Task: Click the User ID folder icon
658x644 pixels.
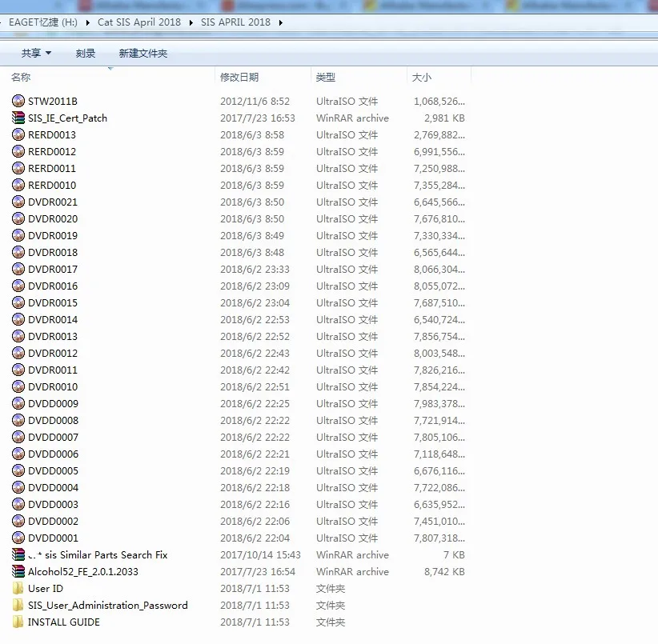Action: (x=18, y=588)
